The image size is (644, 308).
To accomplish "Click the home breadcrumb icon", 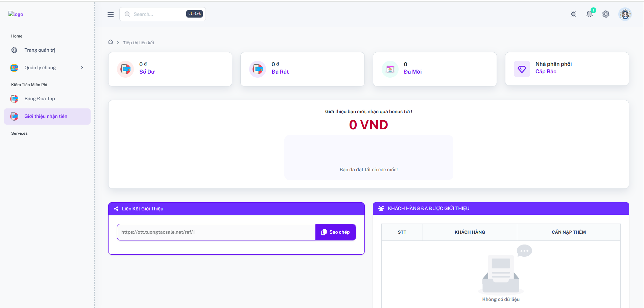I will coord(111,42).
